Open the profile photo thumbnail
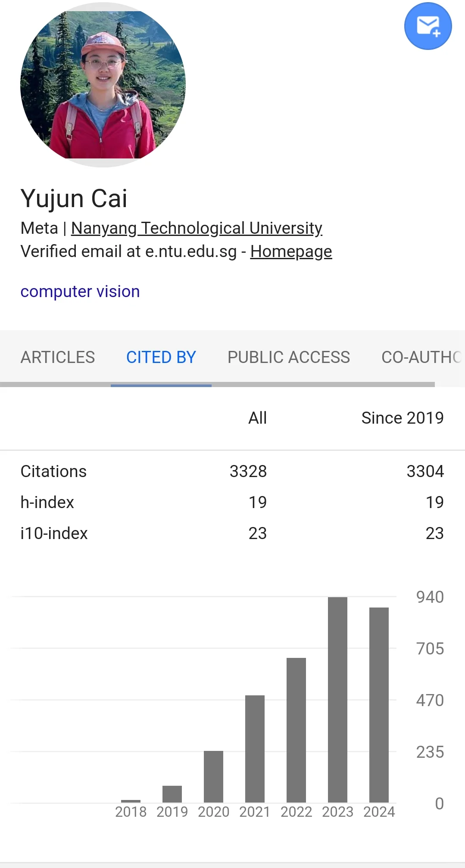This screenshot has width=465, height=868. [103, 85]
